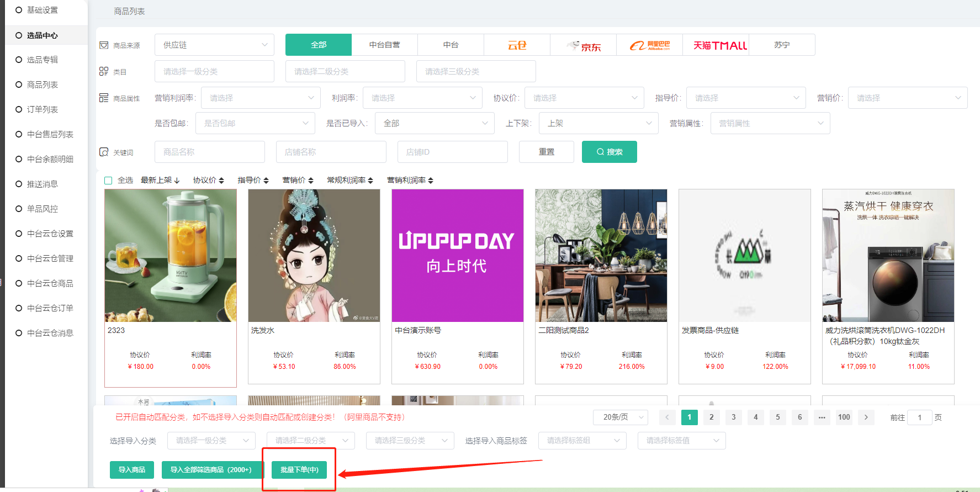This screenshot has height=492, width=980.
Task: Open the 上下架 status dropdown
Action: (598, 123)
